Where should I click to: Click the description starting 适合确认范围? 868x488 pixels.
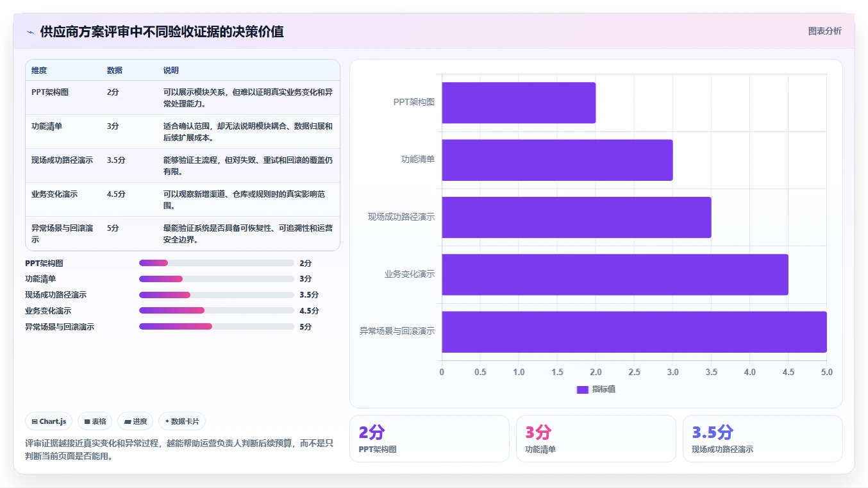click(x=248, y=131)
